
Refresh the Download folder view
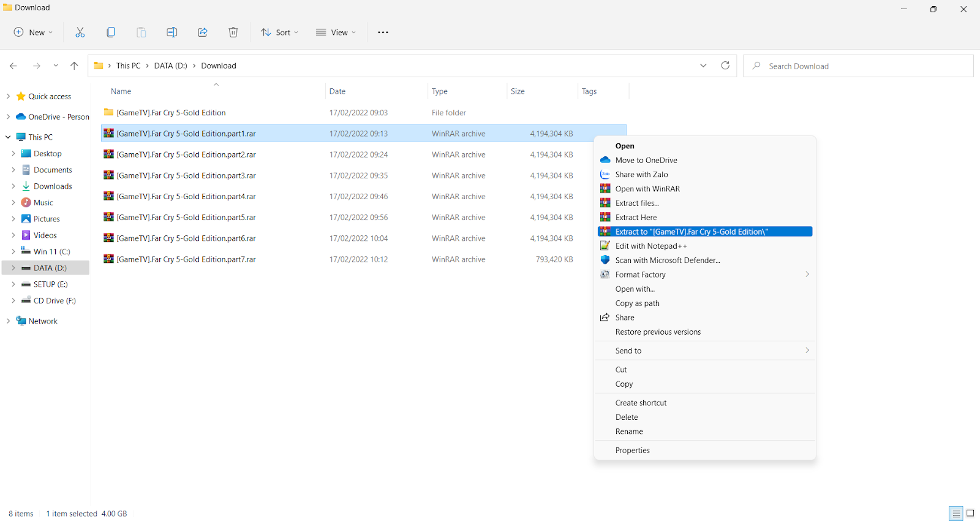pyautogui.click(x=725, y=66)
